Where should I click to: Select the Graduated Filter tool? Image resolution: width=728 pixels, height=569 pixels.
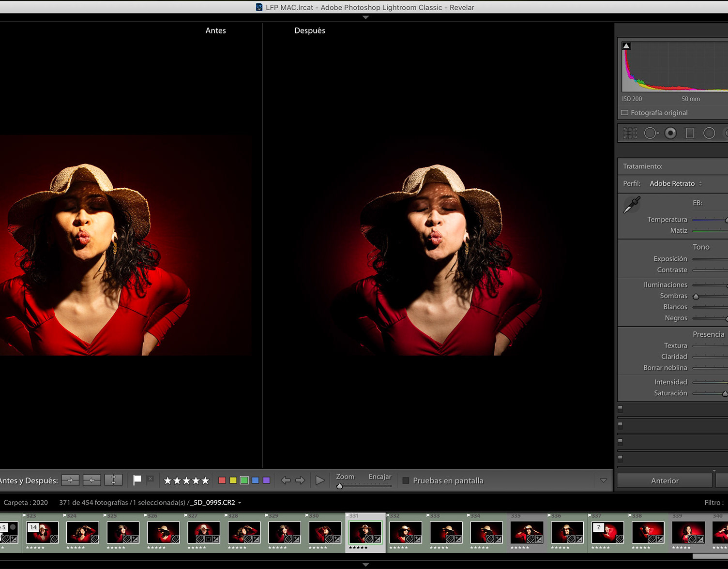point(690,133)
